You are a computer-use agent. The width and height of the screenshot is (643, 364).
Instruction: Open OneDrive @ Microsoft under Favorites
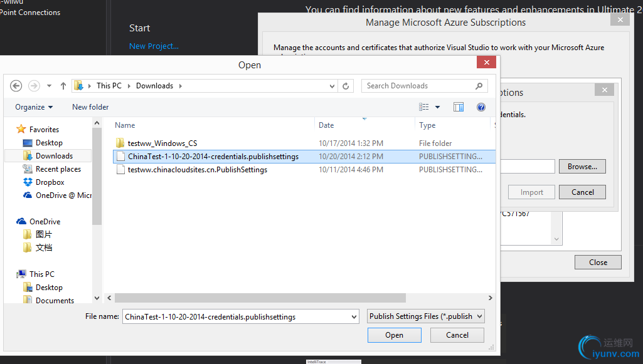point(63,195)
